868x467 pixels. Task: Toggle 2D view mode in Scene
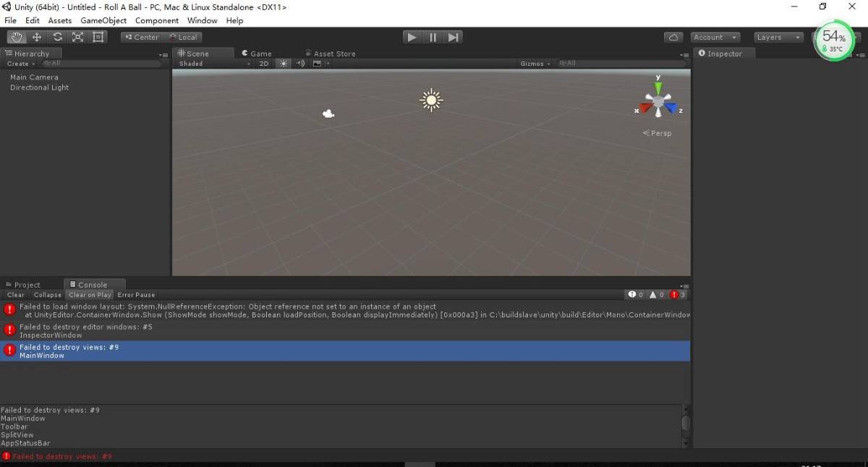click(264, 64)
